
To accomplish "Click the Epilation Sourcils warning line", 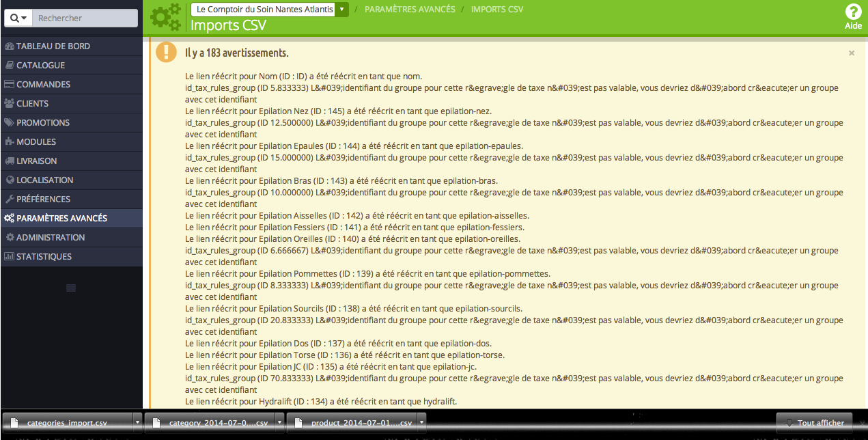I will coord(354,308).
